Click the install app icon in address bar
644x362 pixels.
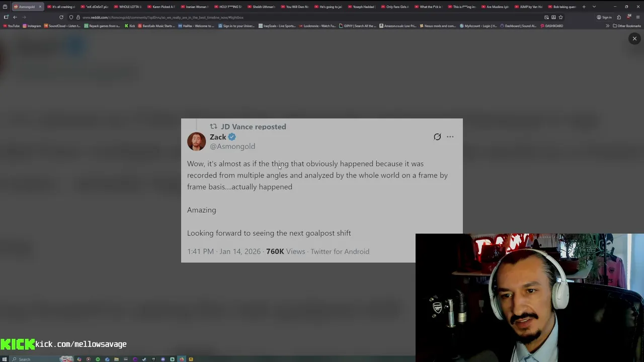point(553,17)
